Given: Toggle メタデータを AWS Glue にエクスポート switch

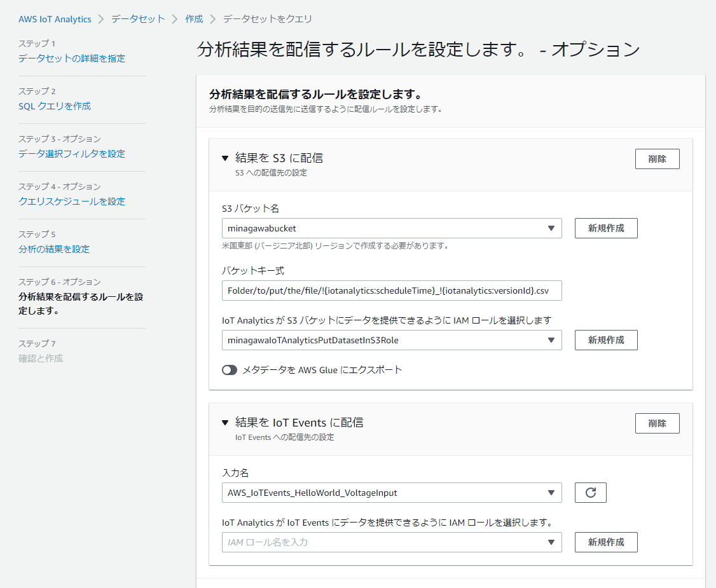Looking at the screenshot, I should click(230, 370).
